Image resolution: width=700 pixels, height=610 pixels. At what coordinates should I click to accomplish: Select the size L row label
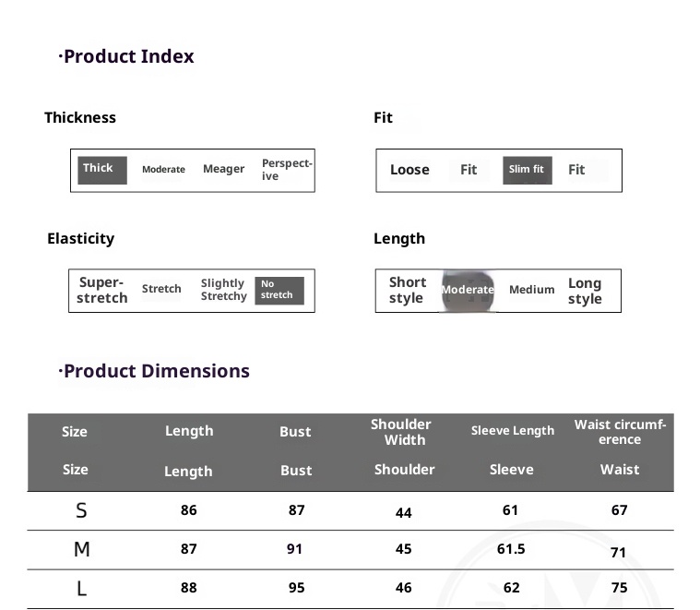(x=81, y=588)
